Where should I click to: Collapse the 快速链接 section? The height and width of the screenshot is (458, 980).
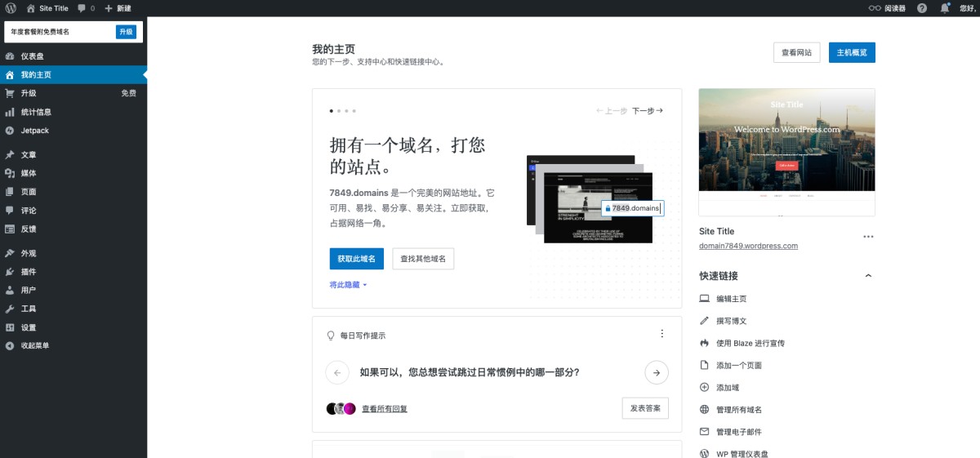pos(868,276)
